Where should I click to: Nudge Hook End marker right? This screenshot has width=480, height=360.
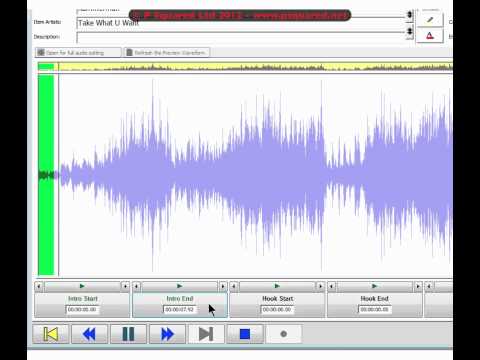[x=418, y=286]
